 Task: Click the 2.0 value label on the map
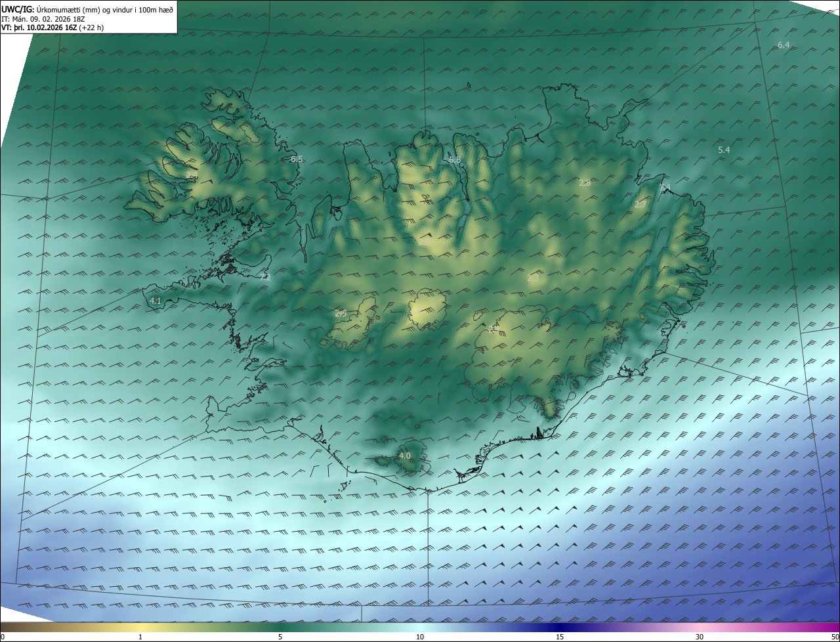[x=424, y=242]
